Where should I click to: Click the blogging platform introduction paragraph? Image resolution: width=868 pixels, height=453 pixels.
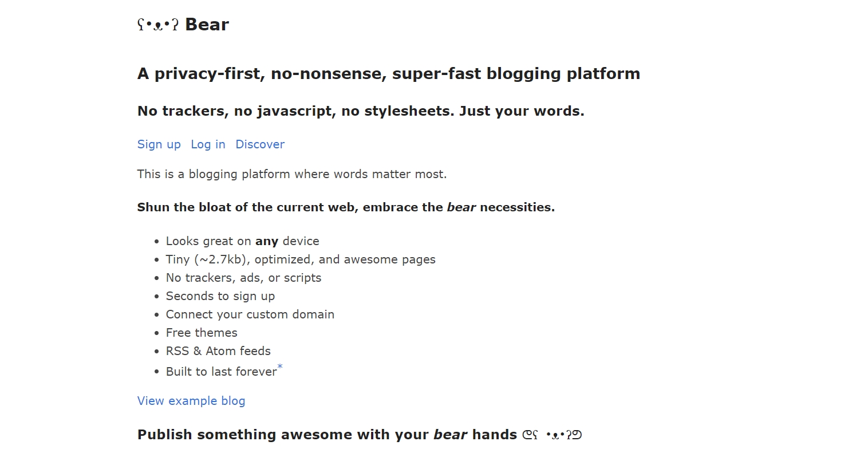291,174
